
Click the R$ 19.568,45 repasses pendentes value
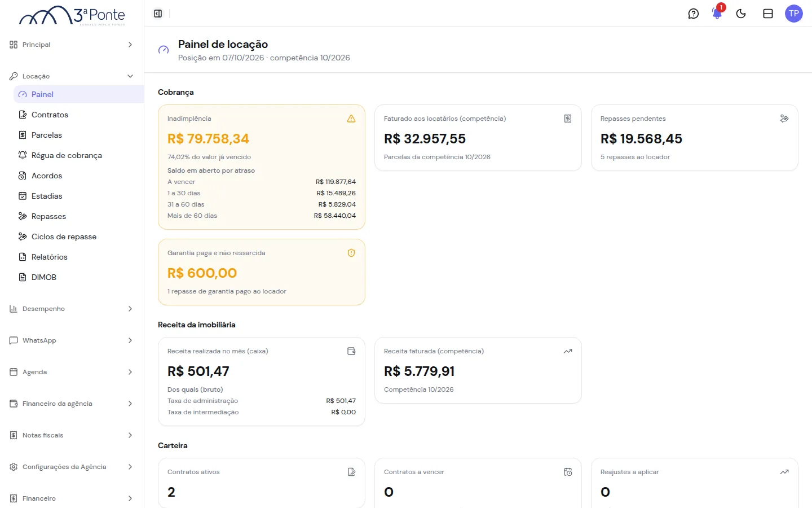[641, 139]
